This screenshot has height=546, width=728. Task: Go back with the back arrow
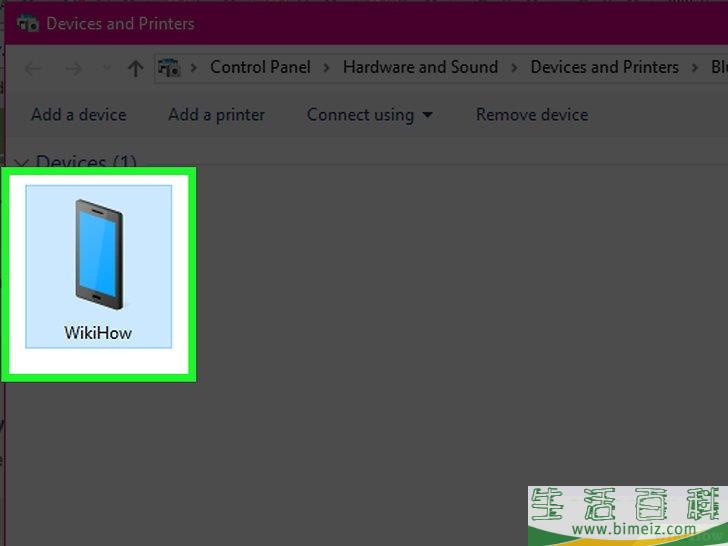[32, 69]
